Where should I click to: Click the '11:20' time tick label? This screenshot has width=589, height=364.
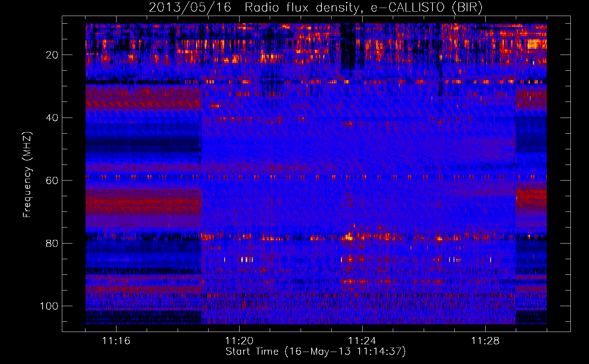click(x=239, y=341)
